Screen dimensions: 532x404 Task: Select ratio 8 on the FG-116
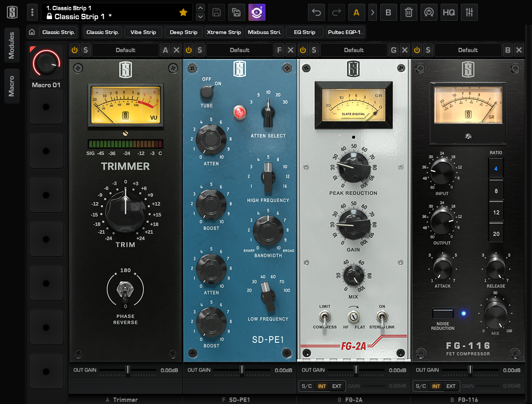496,191
